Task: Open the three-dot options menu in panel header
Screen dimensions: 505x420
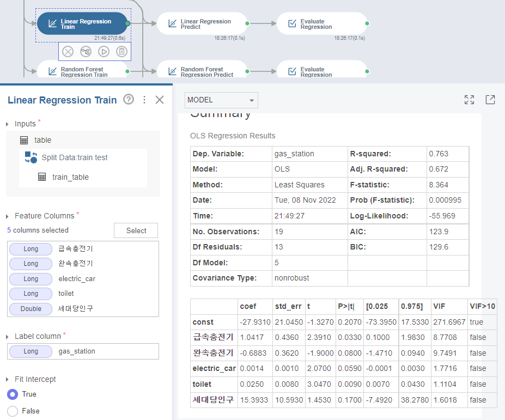Action: [144, 100]
